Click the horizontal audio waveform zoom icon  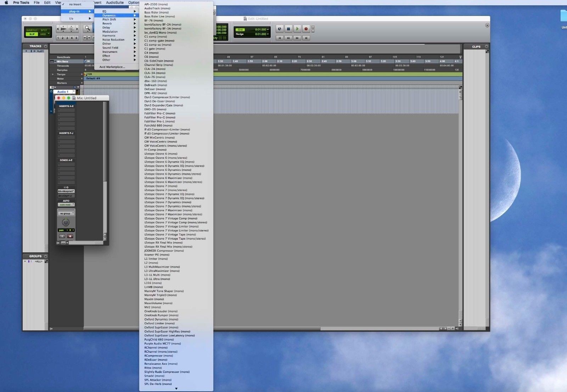pyautogui.click(x=63, y=29)
